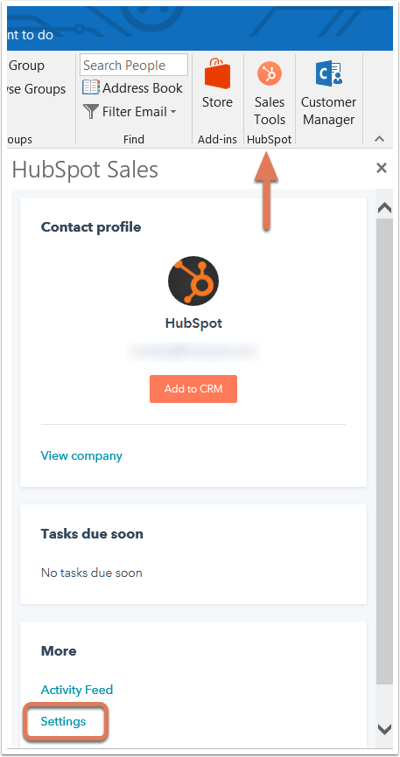Open the Store add-ins icon
The width and height of the screenshot is (400, 757).
pyautogui.click(x=217, y=84)
